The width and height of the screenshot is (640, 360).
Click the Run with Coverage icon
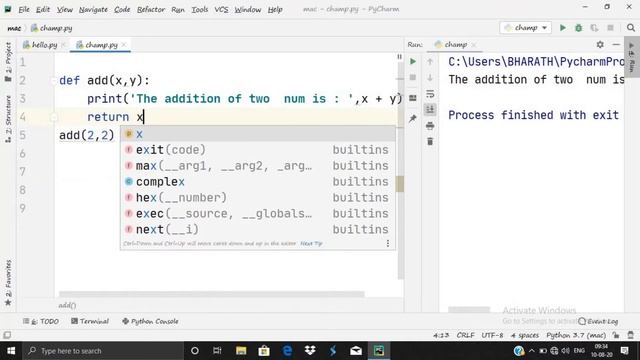[x=594, y=28]
